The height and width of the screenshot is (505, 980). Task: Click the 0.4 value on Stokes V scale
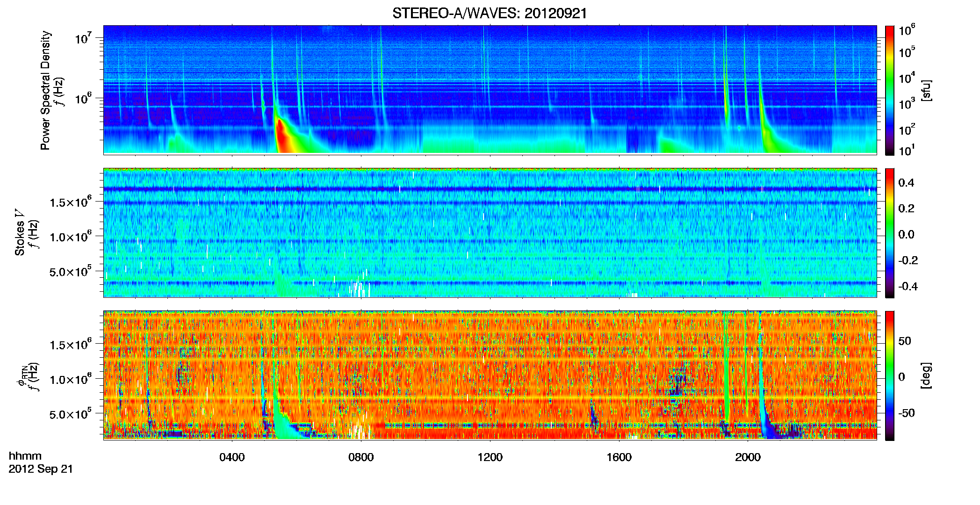[x=906, y=183]
